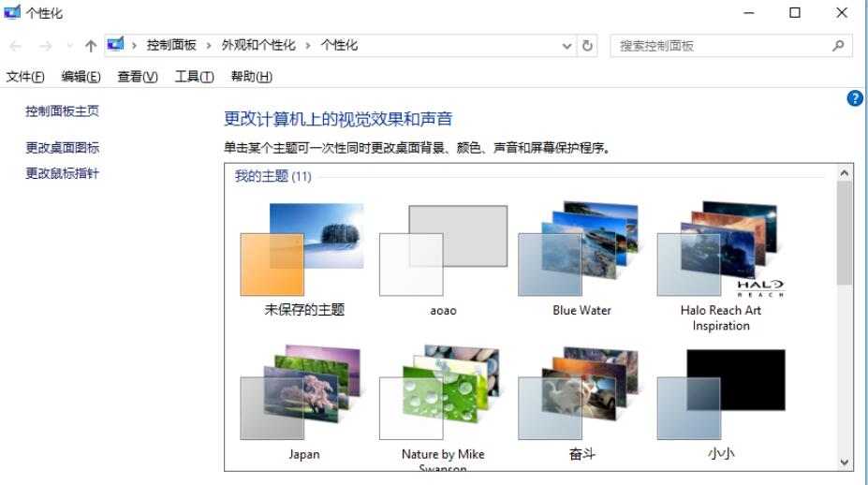Select the aoao theme
Viewport: 868px width, 485px height.
click(443, 259)
